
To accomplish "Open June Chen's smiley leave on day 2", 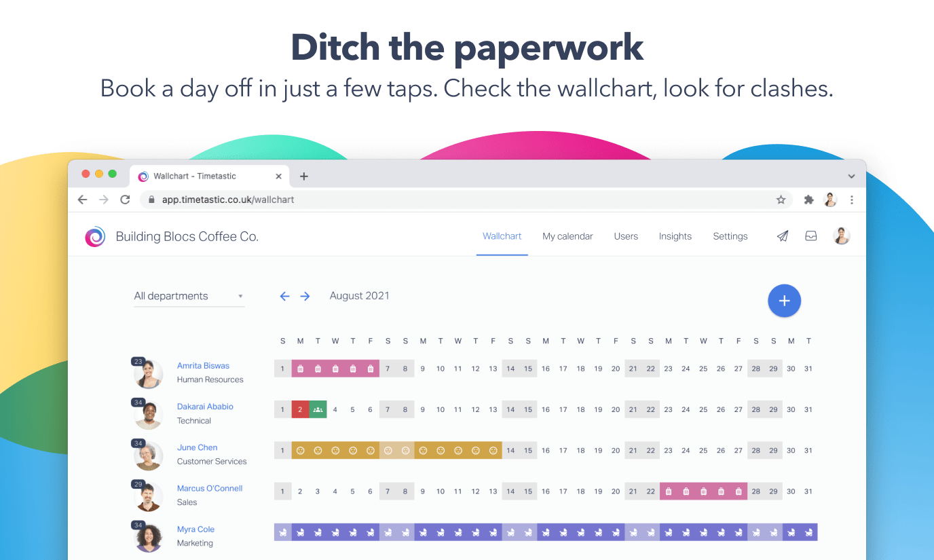I will click(300, 450).
